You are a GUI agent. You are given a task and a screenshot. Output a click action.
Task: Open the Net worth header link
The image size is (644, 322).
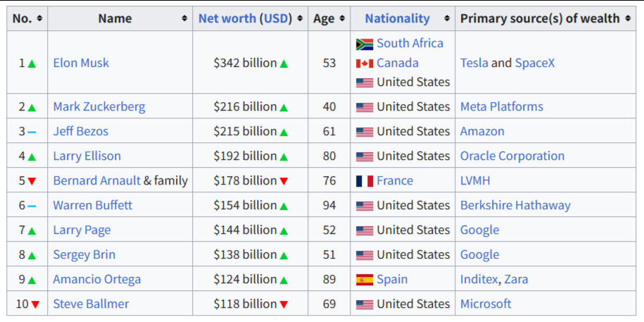(227, 18)
